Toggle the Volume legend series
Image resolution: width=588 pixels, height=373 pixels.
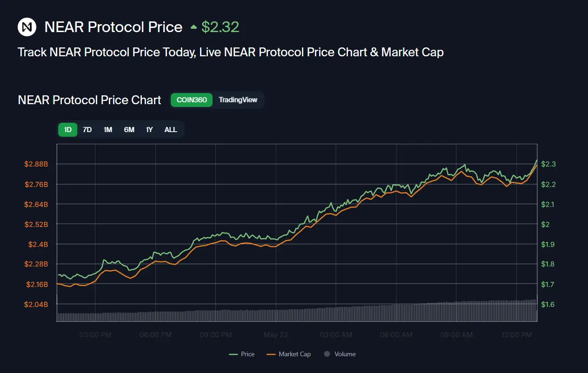point(340,354)
